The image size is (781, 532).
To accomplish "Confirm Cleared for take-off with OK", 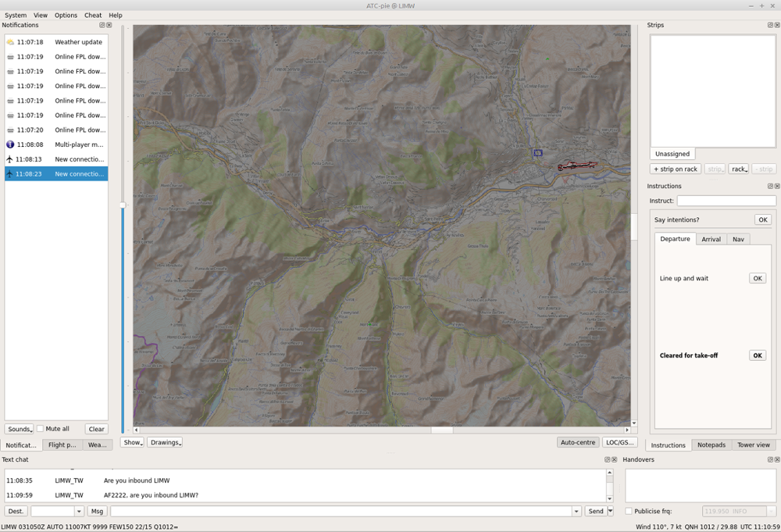I will tap(758, 355).
